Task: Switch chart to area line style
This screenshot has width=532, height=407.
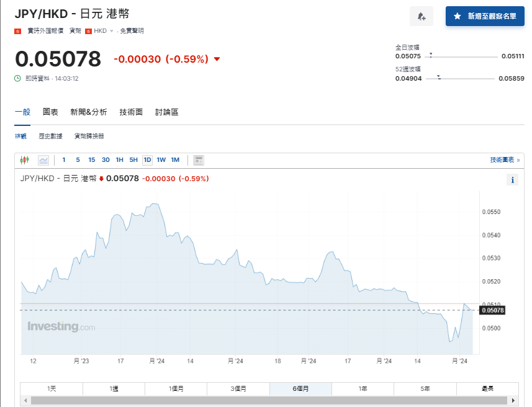Action: tap(42, 159)
